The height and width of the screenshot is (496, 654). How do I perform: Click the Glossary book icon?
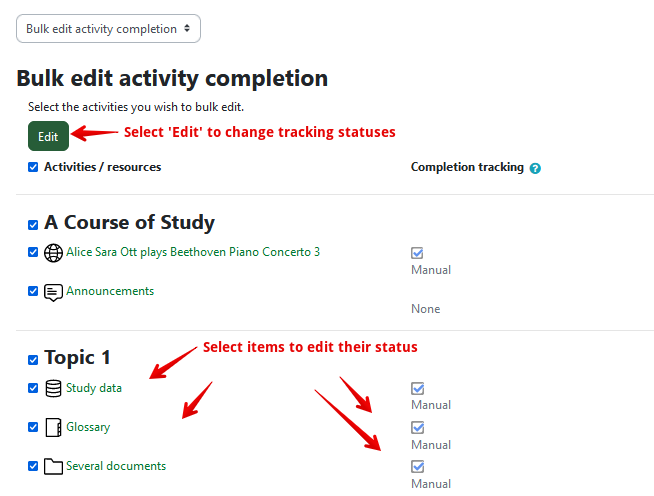pyautogui.click(x=54, y=427)
